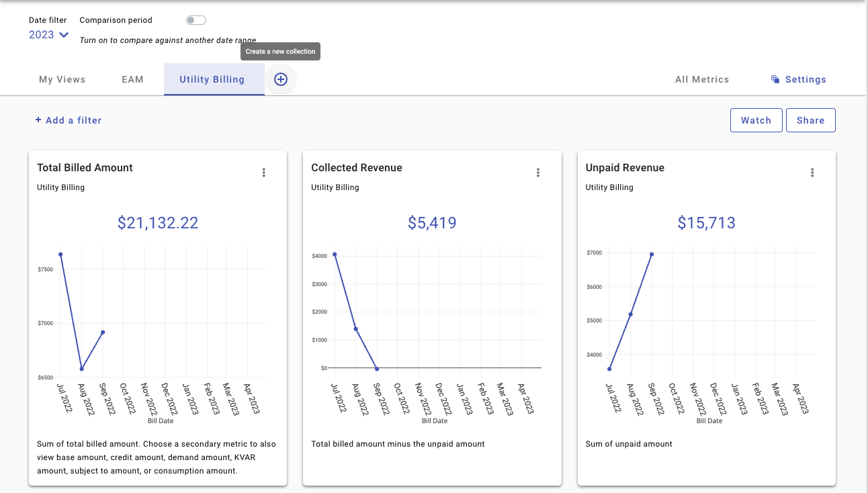868x493 pixels.
Task: Open the Collected Revenue kebab menu
Action: (x=538, y=172)
